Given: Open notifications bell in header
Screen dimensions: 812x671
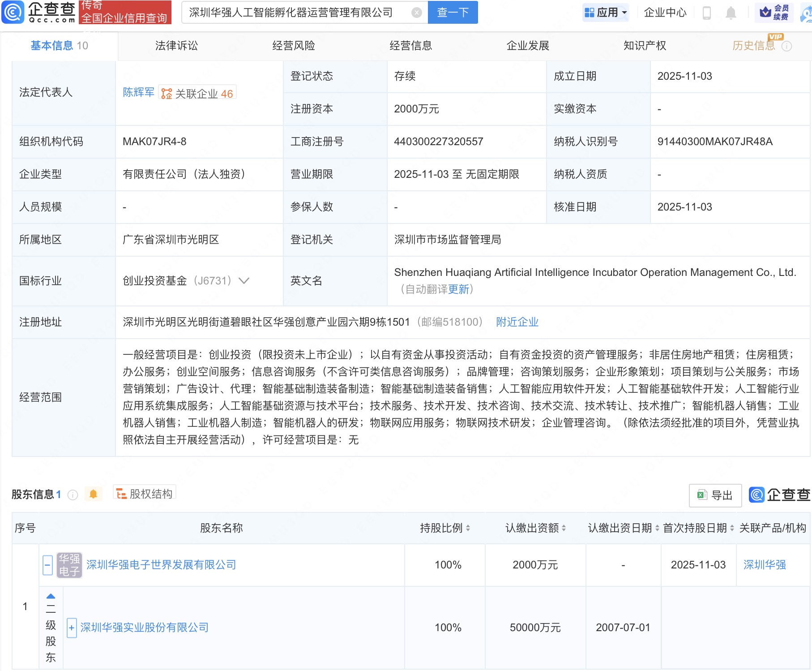Looking at the screenshot, I should [x=731, y=13].
